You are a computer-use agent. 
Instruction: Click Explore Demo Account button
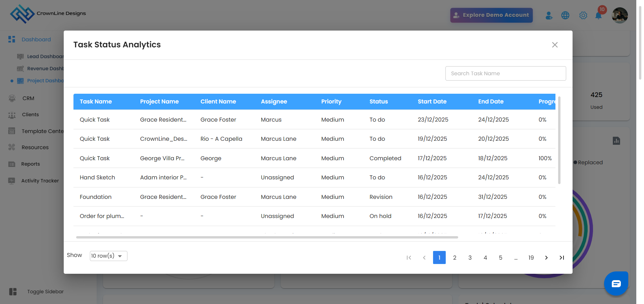491,15
